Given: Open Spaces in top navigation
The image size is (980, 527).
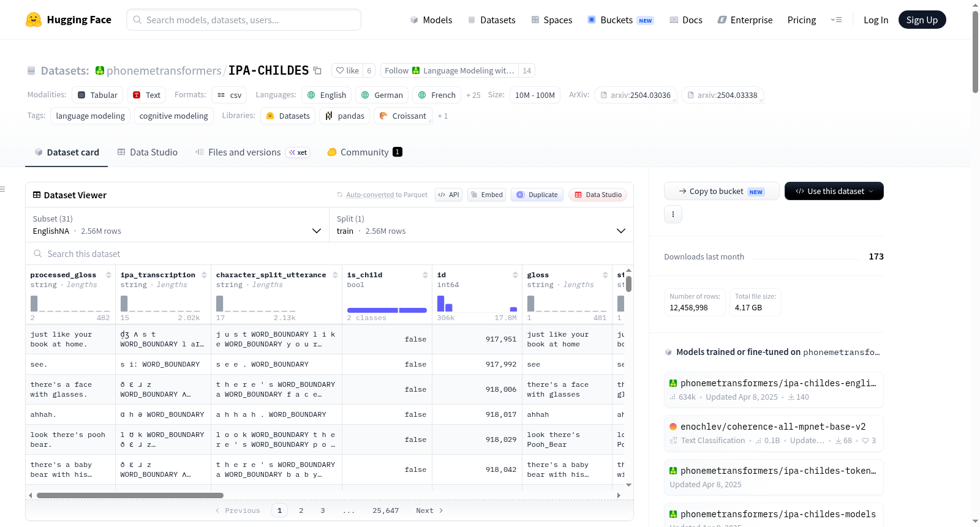Looking at the screenshot, I should click(551, 20).
